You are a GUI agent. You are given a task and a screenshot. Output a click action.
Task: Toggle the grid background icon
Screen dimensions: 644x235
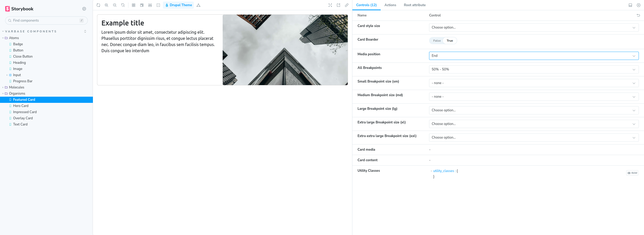pos(134,5)
